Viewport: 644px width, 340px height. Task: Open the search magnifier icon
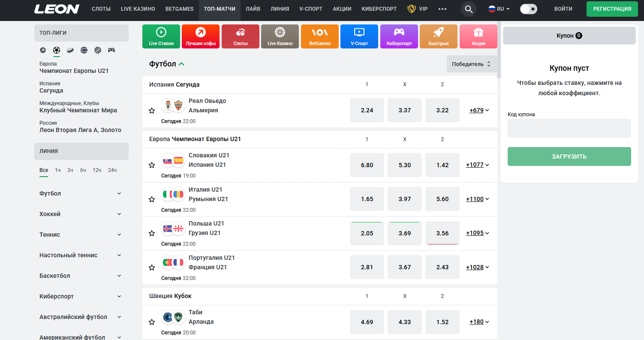point(469,9)
